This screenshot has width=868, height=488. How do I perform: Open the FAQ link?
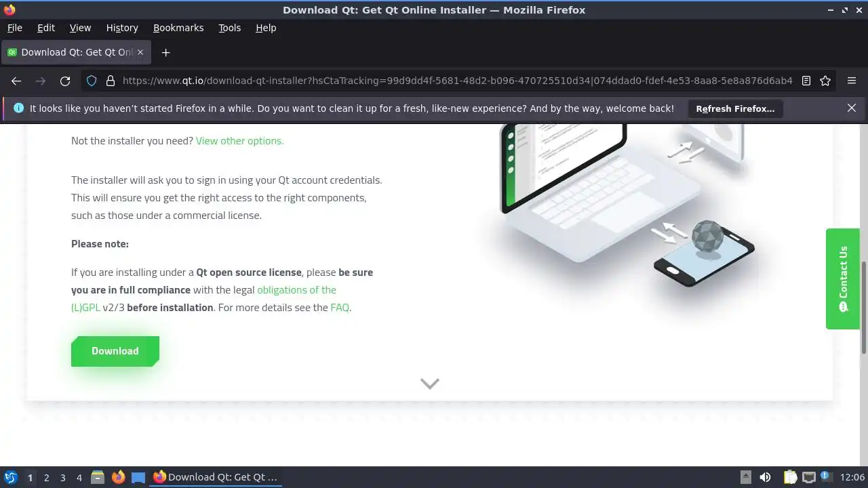click(340, 307)
